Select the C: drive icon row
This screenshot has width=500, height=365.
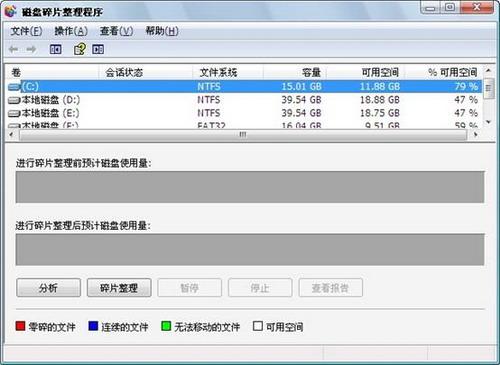[x=244, y=87]
